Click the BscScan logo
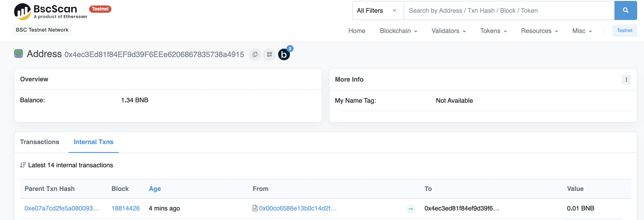Image resolution: width=644 pixels, height=220 pixels. point(50,12)
